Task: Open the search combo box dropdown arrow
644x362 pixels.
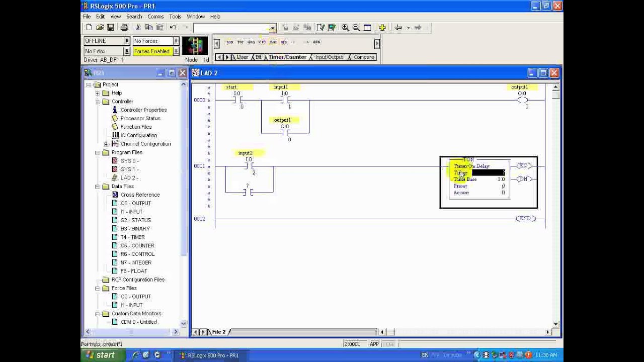Action: coord(272,28)
